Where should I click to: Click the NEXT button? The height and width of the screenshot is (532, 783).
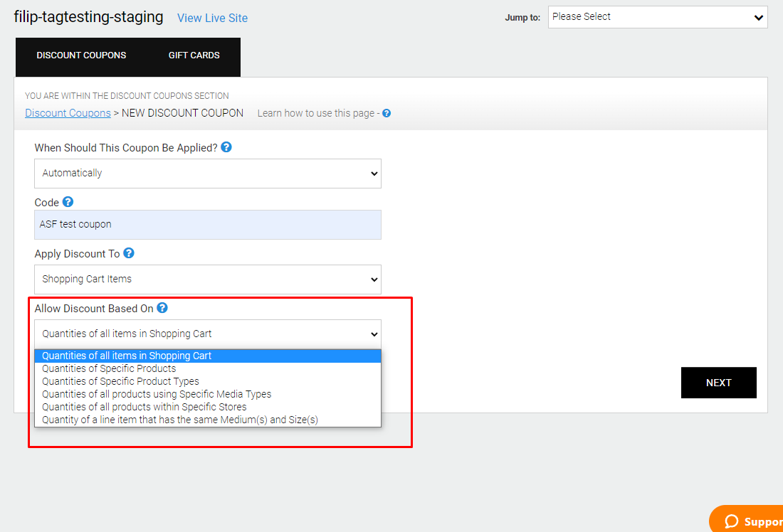(719, 383)
